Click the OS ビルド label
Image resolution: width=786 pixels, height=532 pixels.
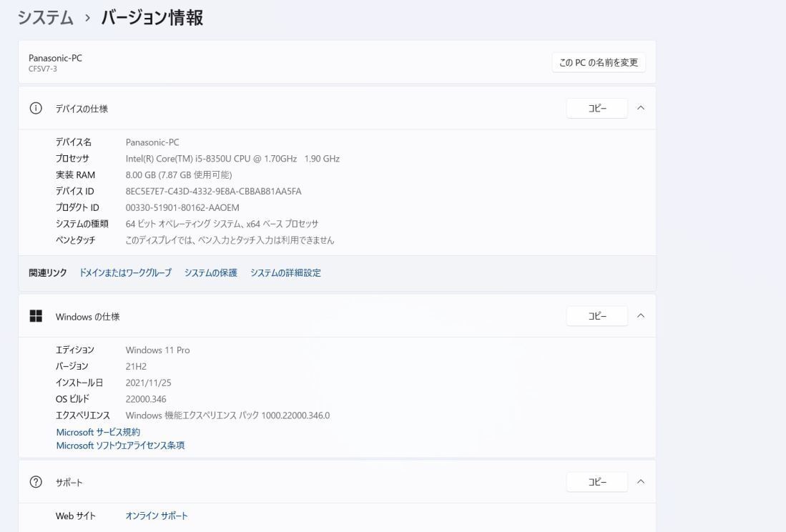tap(72, 399)
